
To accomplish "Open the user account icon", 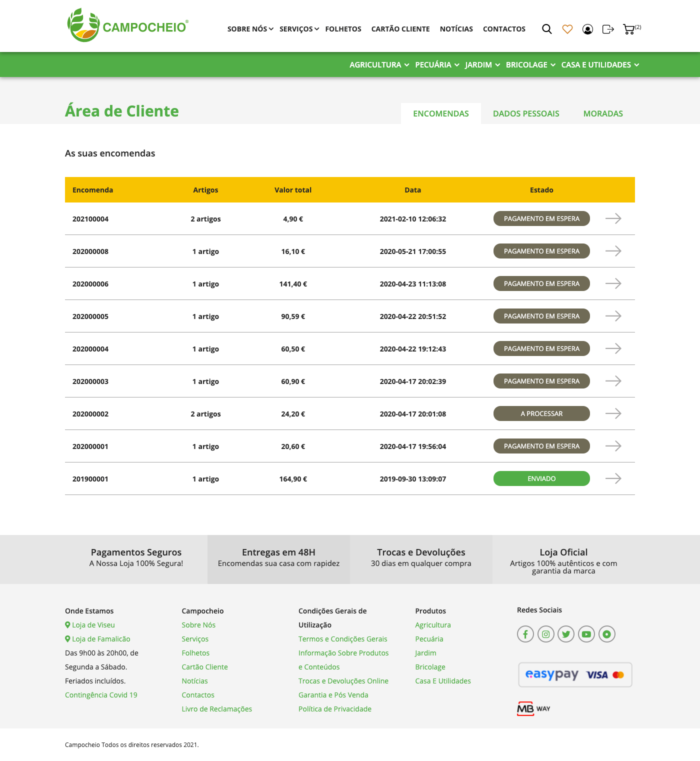I will pos(587,29).
